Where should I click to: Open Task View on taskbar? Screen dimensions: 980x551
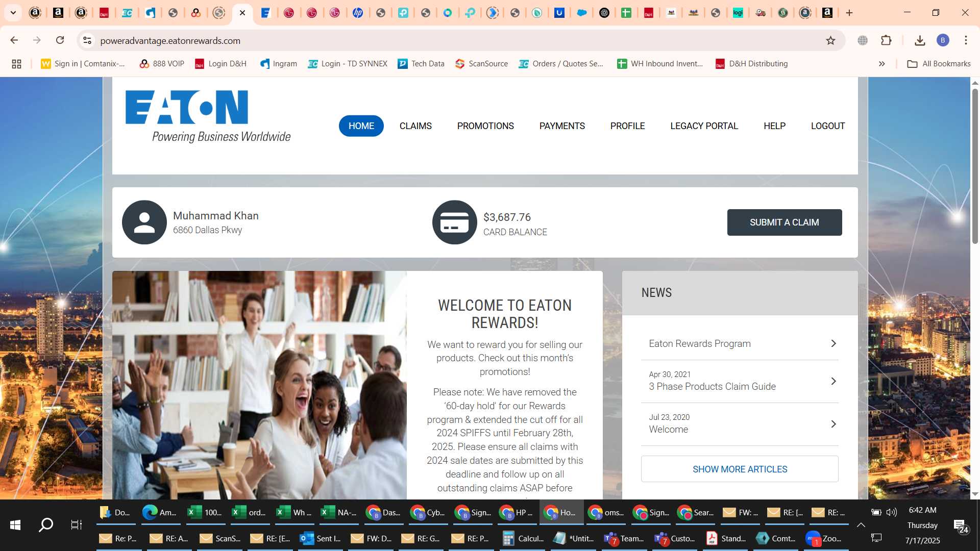point(77,525)
